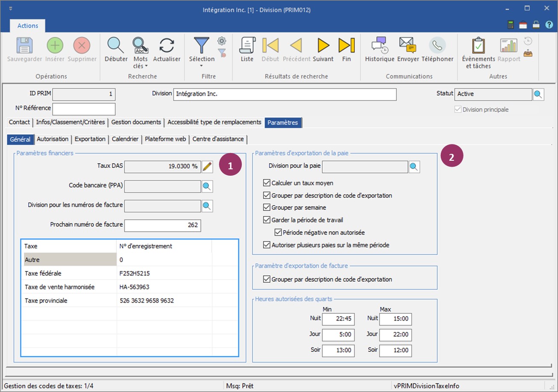Screen dimensions: 558x392
Task: Open lookup for Code bancaire (PPA)
Action: (x=207, y=186)
